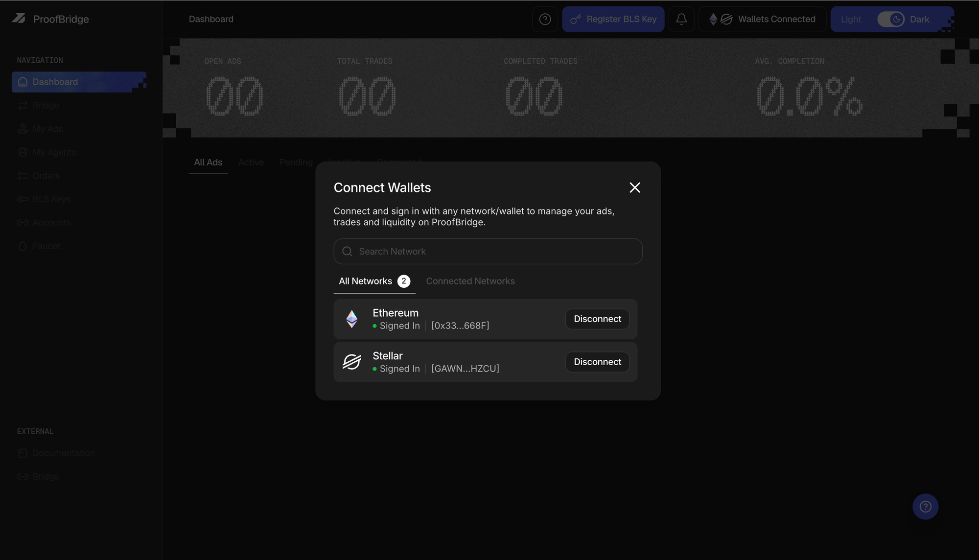Switch to the All Ads tab
Viewport: 979px width, 560px height.
point(208,163)
